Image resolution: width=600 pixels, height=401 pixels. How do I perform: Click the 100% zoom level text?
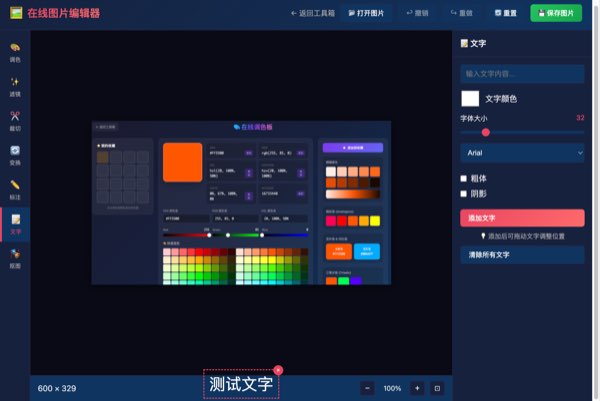392,388
